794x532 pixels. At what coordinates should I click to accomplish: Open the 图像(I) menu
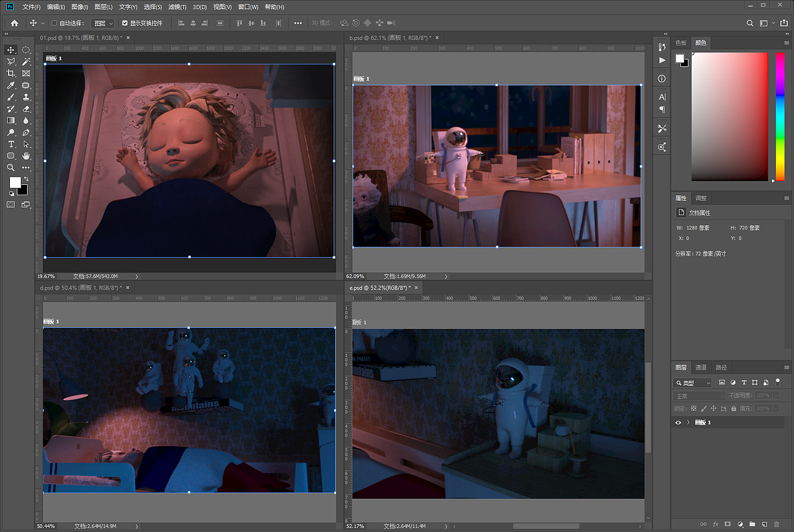[x=80, y=7]
